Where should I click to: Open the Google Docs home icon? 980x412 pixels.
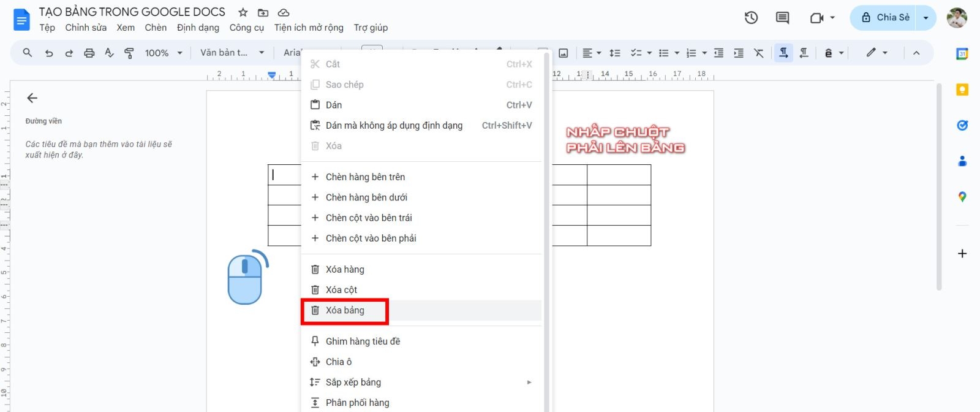click(21, 20)
